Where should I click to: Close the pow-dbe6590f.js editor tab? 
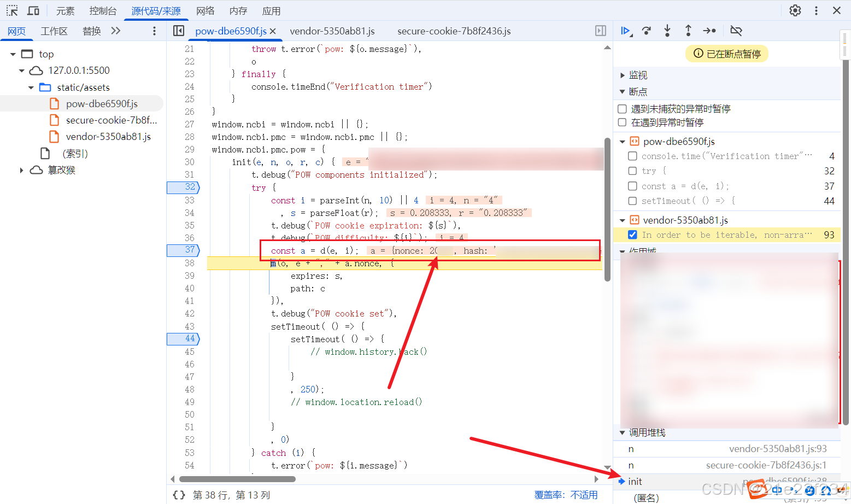click(x=273, y=31)
